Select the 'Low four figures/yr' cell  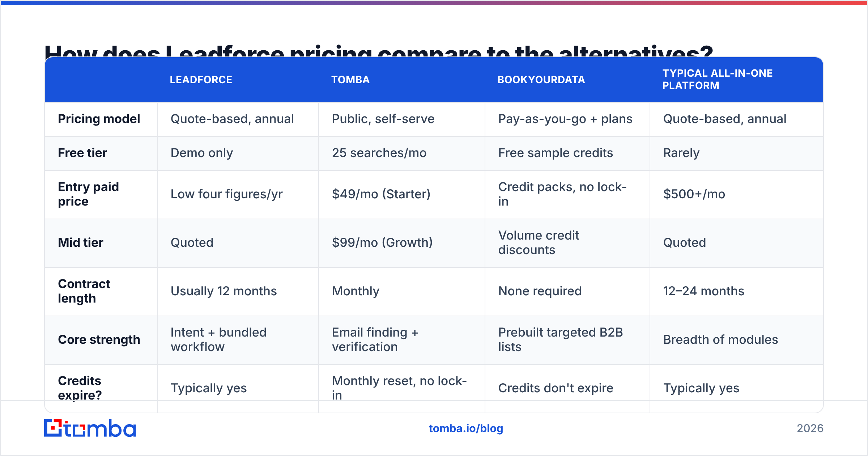pyautogui.click(x=238, y=195)
